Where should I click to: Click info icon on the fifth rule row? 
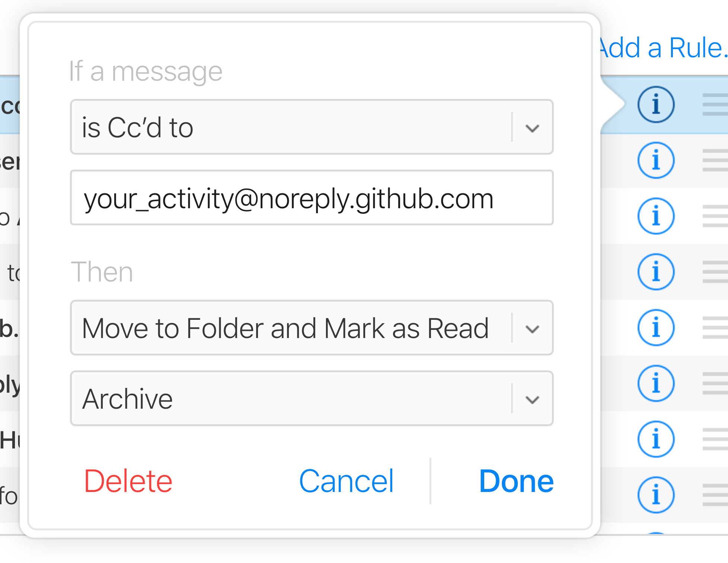pyautogui.click(x=656, y=328)
